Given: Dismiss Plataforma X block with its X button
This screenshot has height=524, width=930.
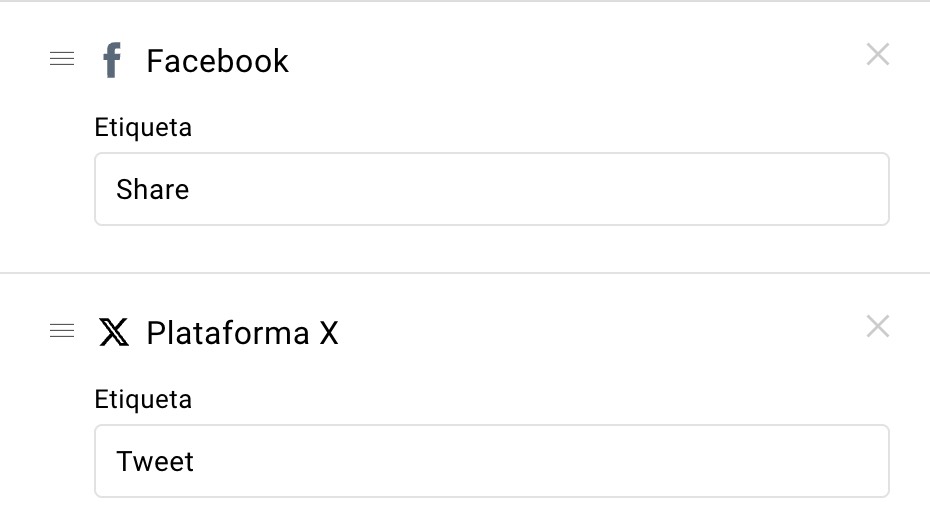Looking at the screenshot, I should pyautogui.click(x=877, y=326).
